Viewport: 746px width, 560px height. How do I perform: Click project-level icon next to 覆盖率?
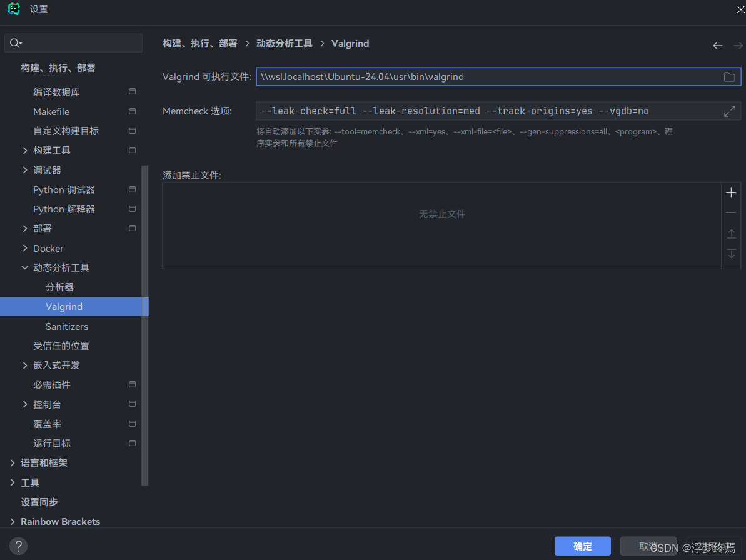click(133, 424)
